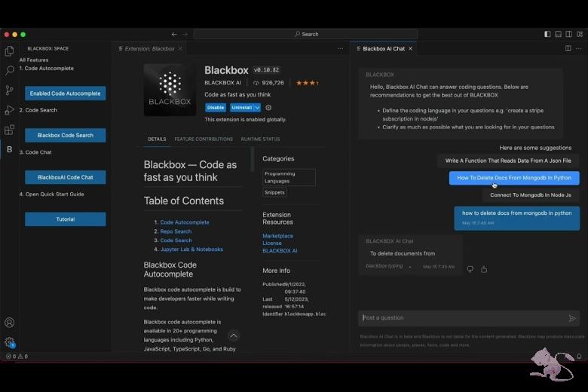Click the install count 926,726
Screen dimensions: 588x392
pyautogui.click(x=268, y=82)
